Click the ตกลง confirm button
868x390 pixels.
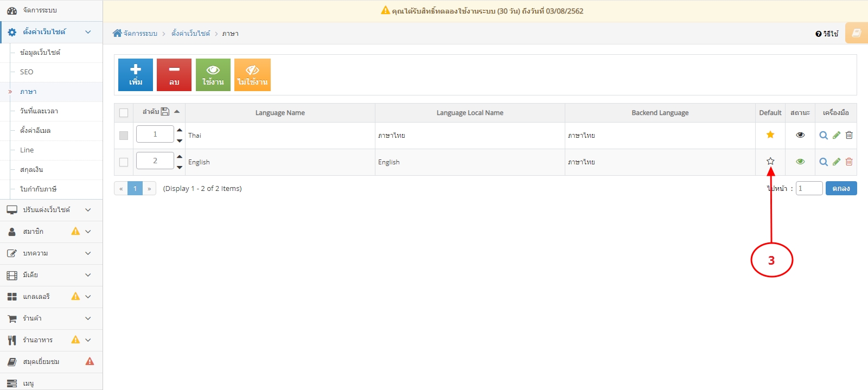click(x=841, y=188)
